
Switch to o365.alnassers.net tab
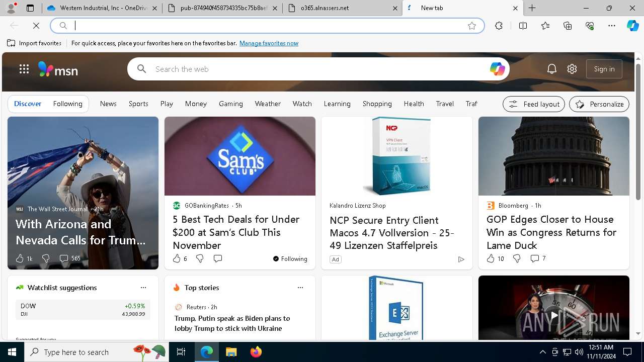click(343, 8)
